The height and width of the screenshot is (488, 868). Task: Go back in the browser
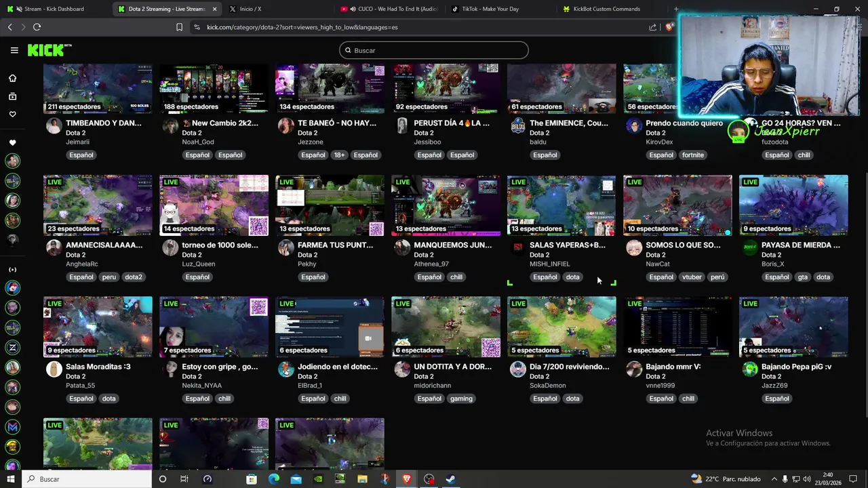tap(9, 27)
